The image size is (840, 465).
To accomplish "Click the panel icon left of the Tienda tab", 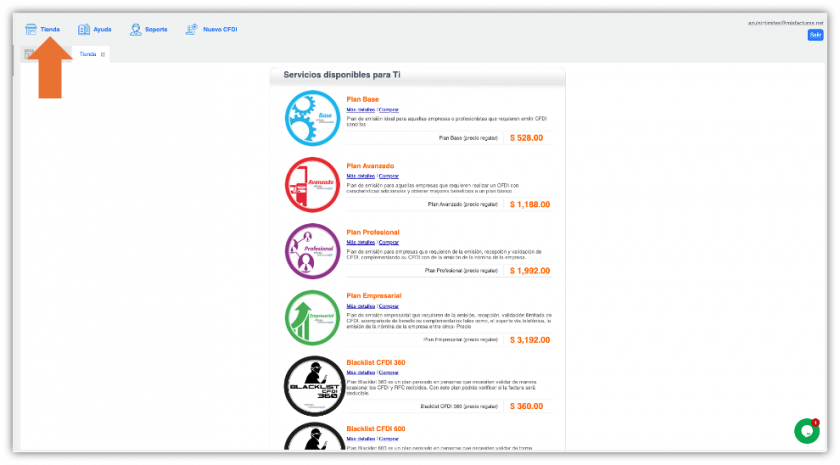I will pyautogui.click(x=28, y=54).
